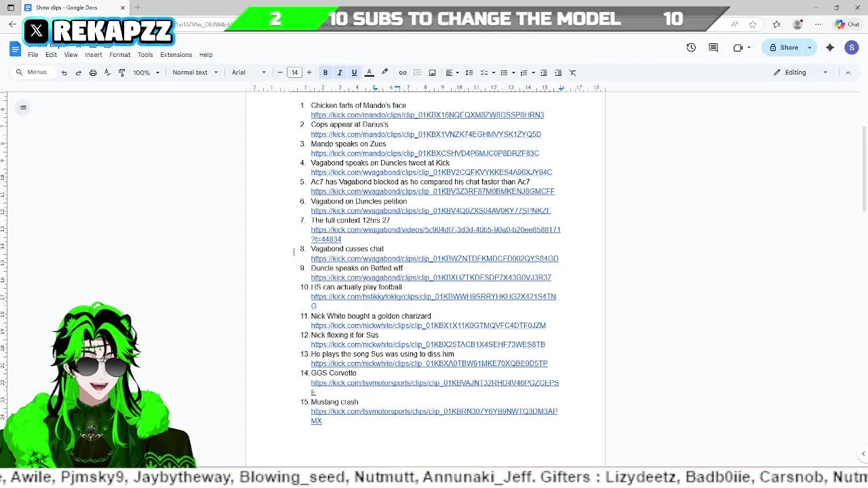
Task: Open link under Vagabond cusses chat
Action: coord(435,259)
